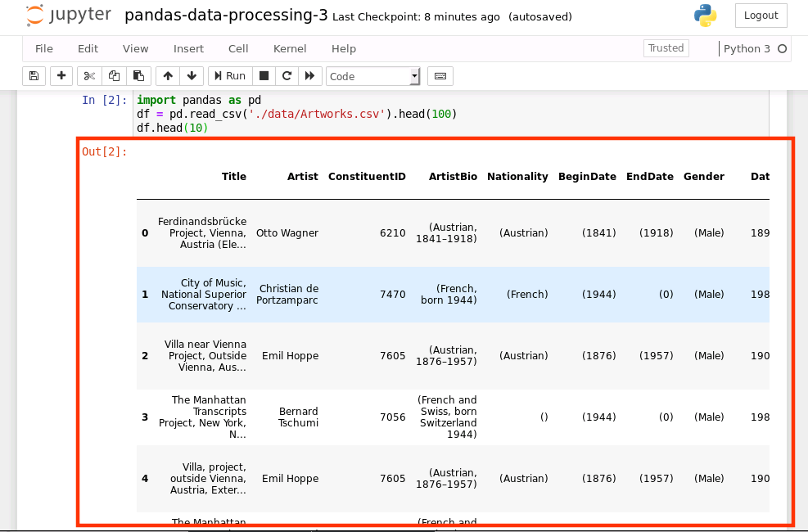Click EndDate value (1918)

[656, 233]
